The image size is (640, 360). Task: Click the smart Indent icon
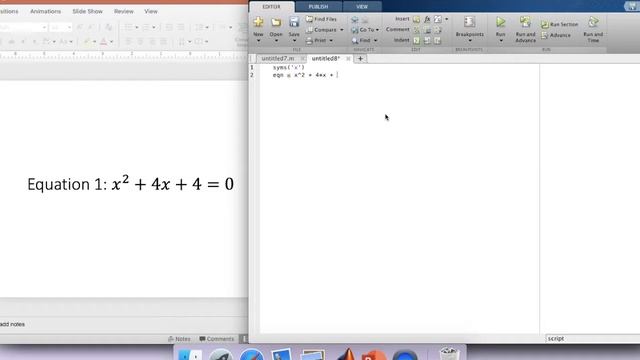click(x=416, y=40)
